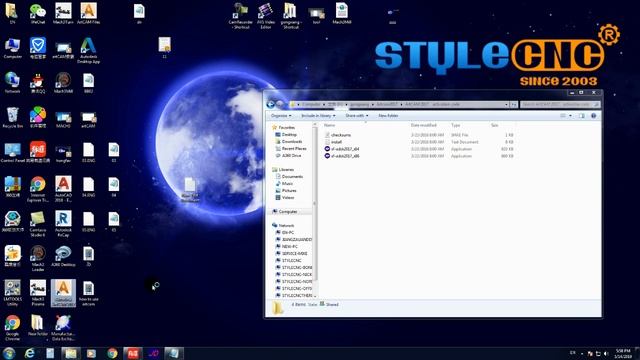640x360 pixels.
Task: Refresh the Explorer address bar
Action: point(514,104)
